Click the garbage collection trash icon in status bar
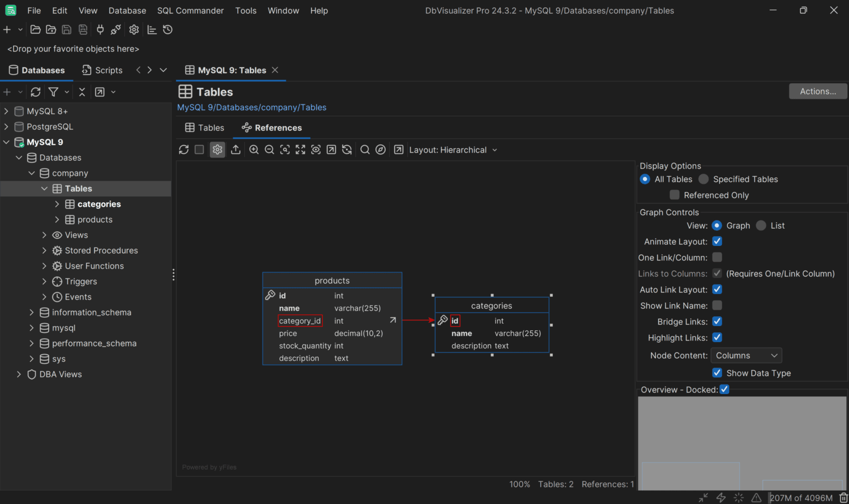This screenshot has width=849, height=504. pyautogui.click(x=843, y=498)
